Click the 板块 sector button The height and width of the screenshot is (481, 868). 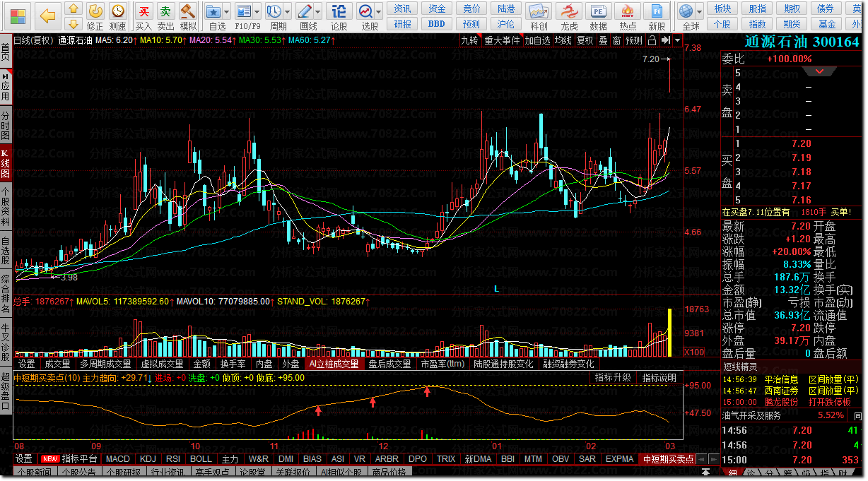pyautogui.click(x=722, y=8)
